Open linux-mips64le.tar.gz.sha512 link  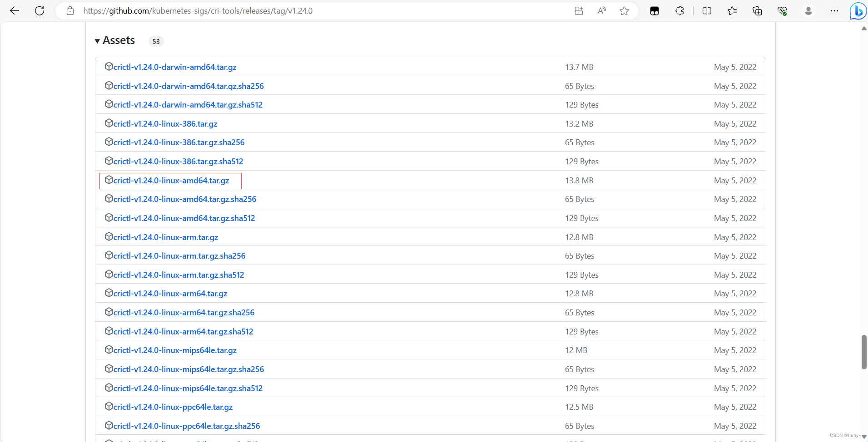(188, 388)
